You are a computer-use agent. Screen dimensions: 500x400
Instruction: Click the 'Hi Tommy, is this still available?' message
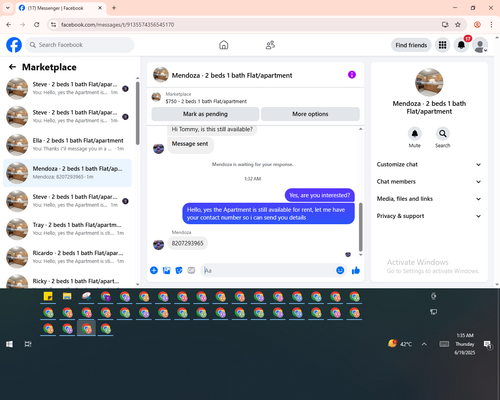point(212,129)
